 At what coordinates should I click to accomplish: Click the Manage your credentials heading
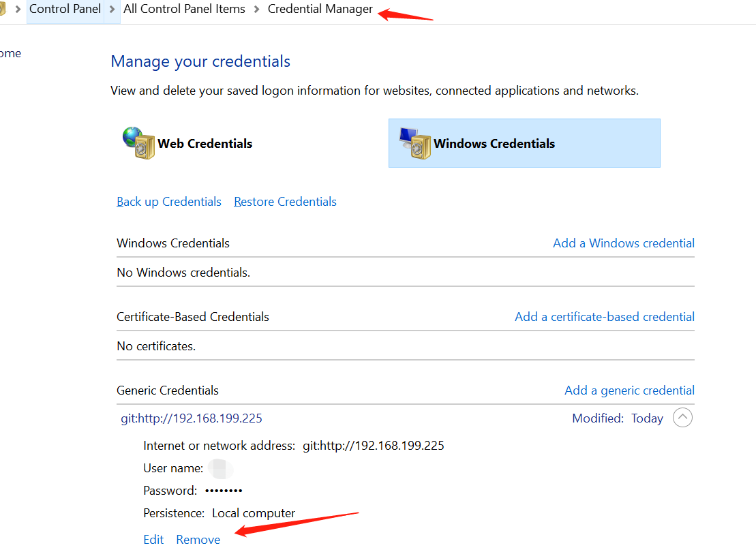click(200, 62)
